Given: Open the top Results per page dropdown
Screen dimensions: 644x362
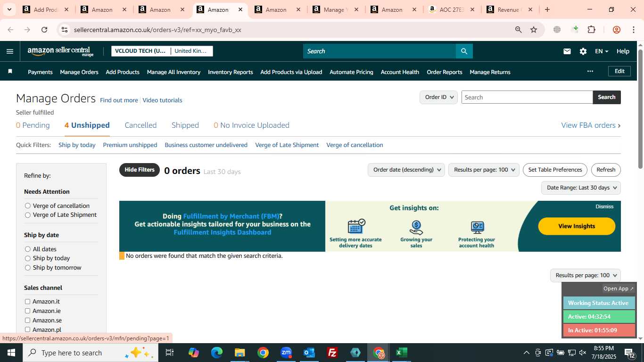Looking at the screenshot, I should click(x=484, y=170).
